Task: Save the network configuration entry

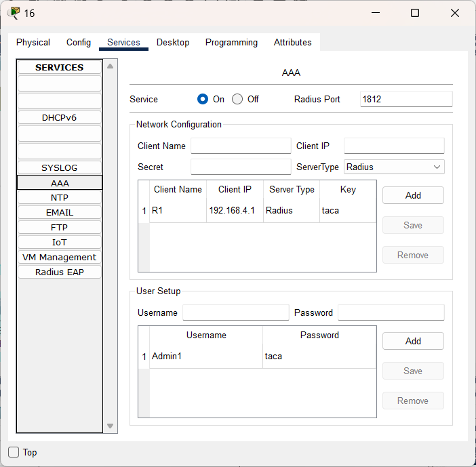Action: pos(413,225)
